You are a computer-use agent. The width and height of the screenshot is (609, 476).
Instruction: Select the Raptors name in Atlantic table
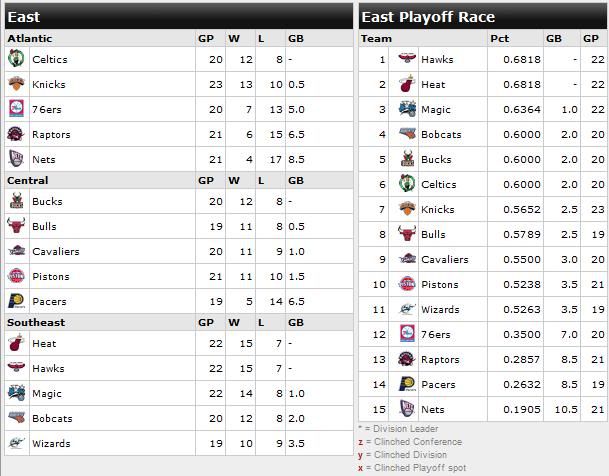tap(51, 134)
